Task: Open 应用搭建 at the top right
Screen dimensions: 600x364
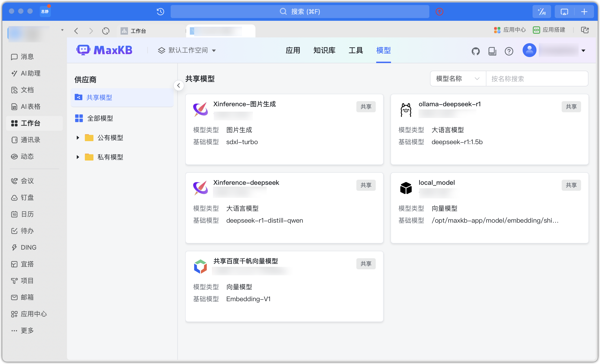Action: (x=549, y=30)
